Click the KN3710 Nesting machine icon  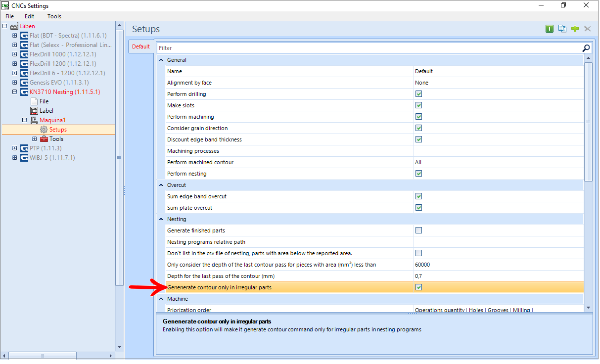coord(24,92)
